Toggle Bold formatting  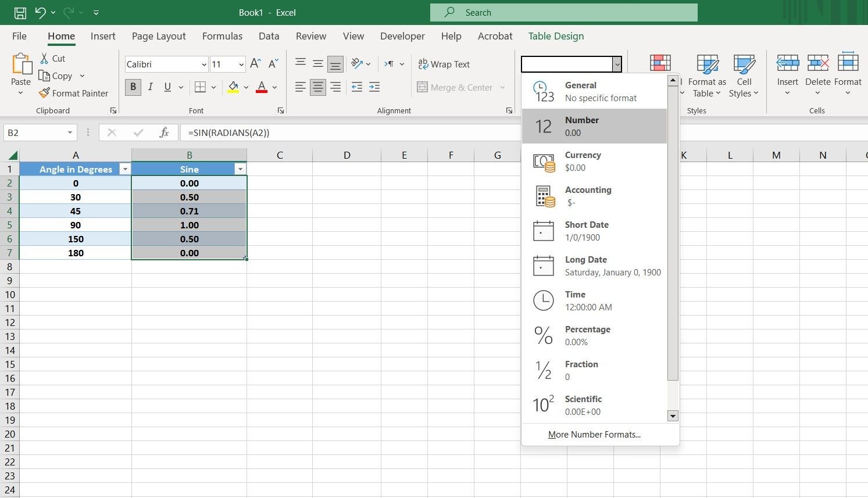coord(133,87)
